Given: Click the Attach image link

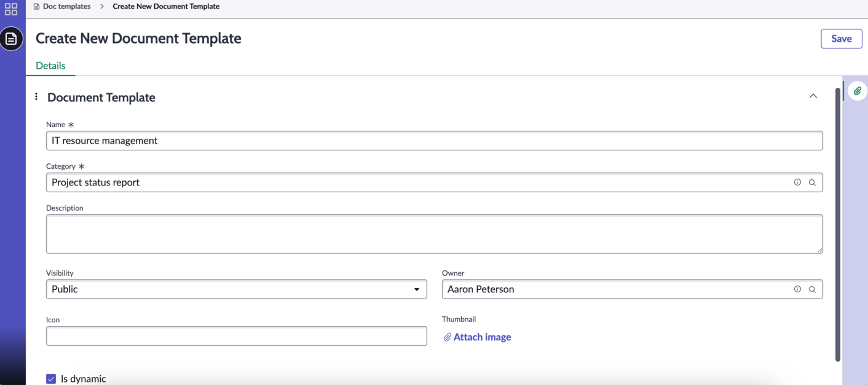Looking at the screenshot, I should click(477, 337).
